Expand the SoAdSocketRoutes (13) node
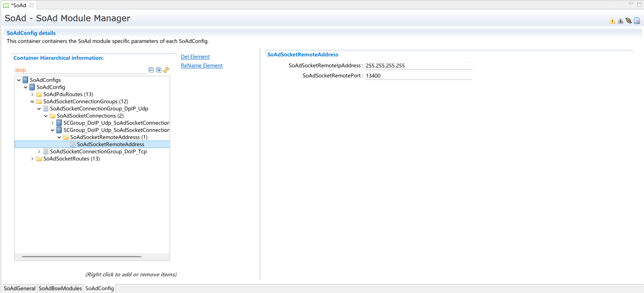 [x=32, y=158]
